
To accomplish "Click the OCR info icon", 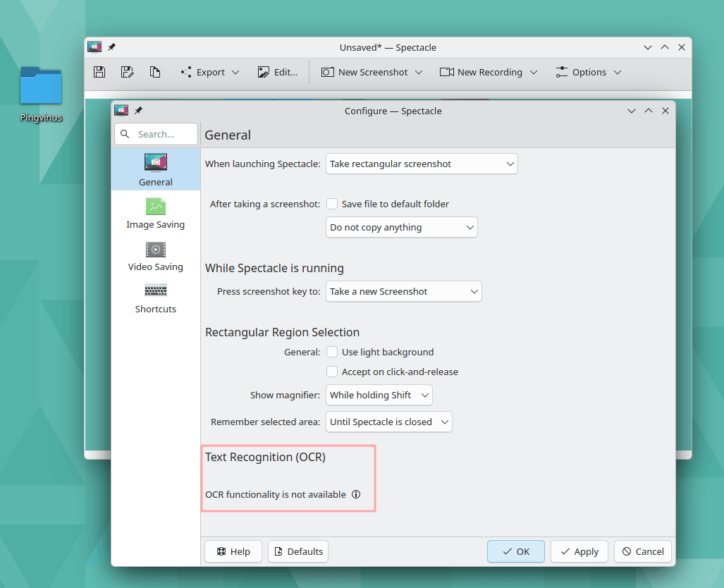I will pos(356,494).
